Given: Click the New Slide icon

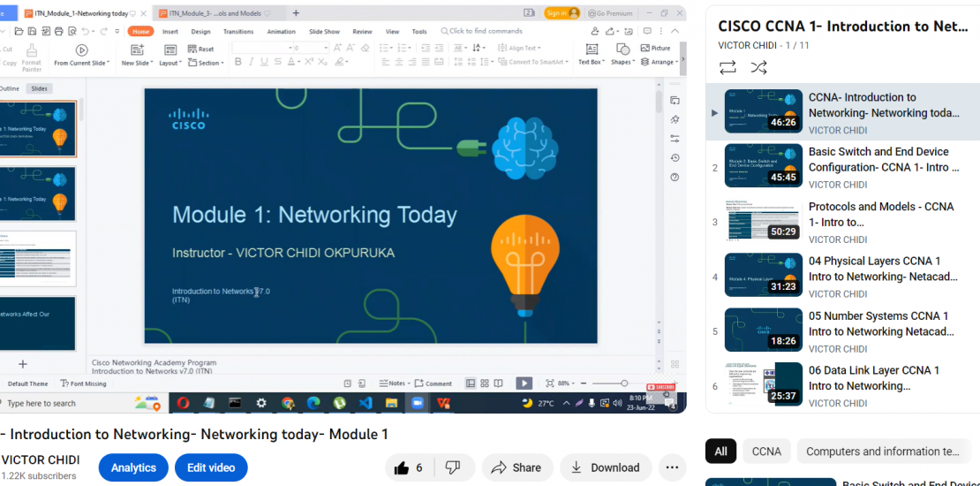Looking at the screenshot, I should [x=137, y=50].
